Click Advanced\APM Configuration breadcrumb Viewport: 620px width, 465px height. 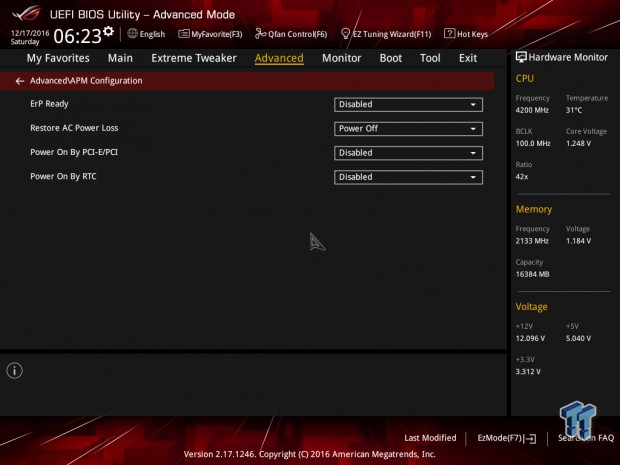[86, 81]
